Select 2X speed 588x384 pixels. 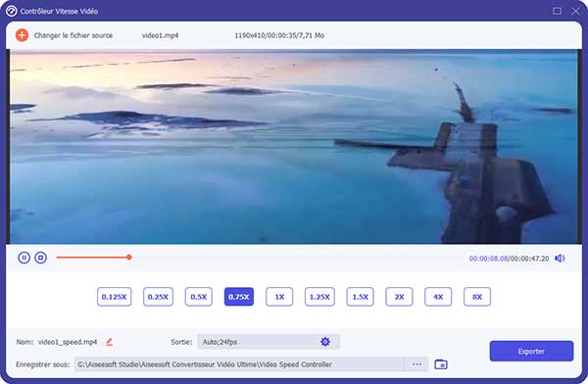click(x=399, y=297)
